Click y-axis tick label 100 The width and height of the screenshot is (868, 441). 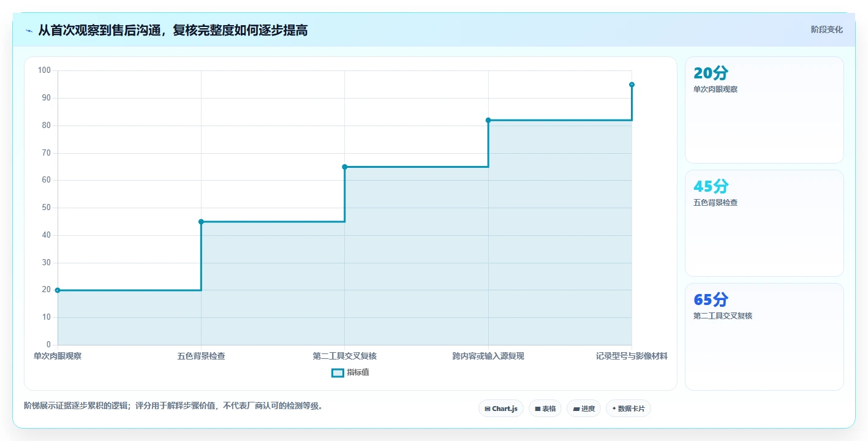click(44, 70)
